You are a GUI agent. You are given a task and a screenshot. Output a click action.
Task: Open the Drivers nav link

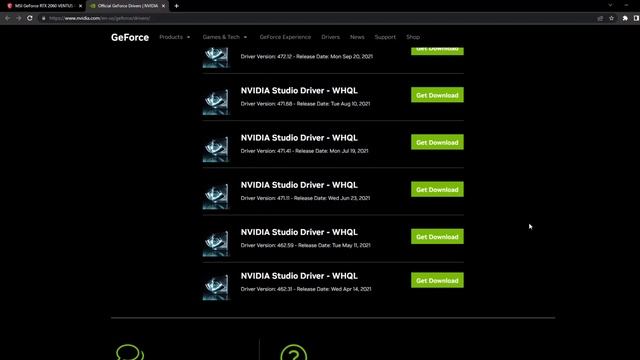point(330,37)
